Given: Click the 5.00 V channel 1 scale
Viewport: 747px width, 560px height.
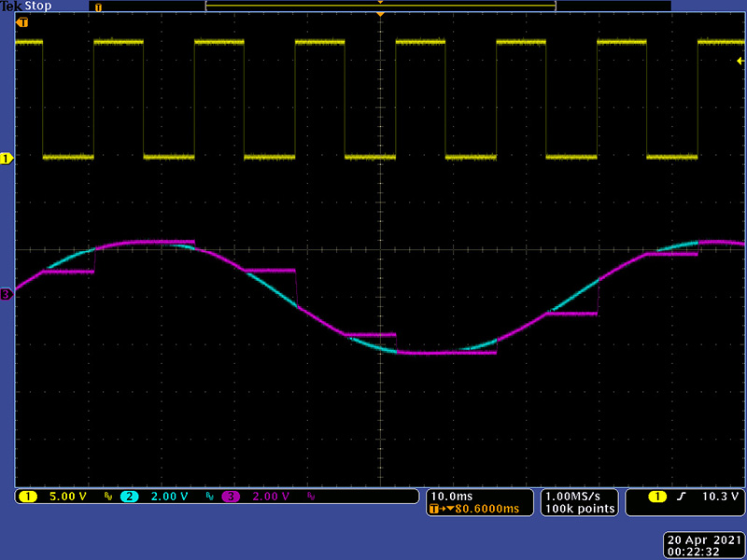Looking at the screenshot, I should [67, 497].
